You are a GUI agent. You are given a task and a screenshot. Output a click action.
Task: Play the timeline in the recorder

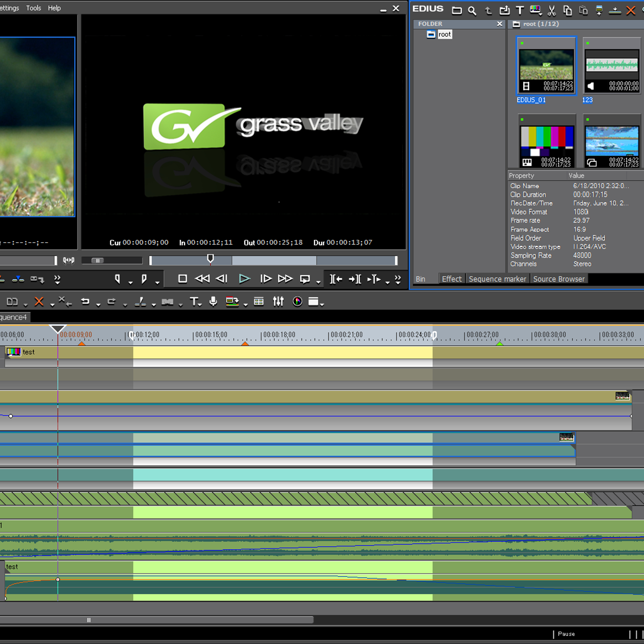(x=244, y=279)
